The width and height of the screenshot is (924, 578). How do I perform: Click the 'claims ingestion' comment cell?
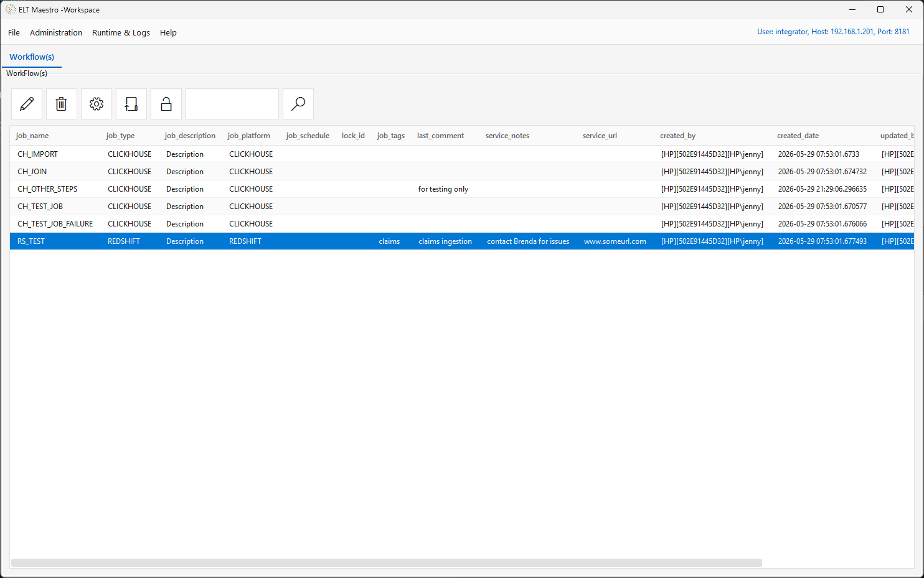coord(445,241)
